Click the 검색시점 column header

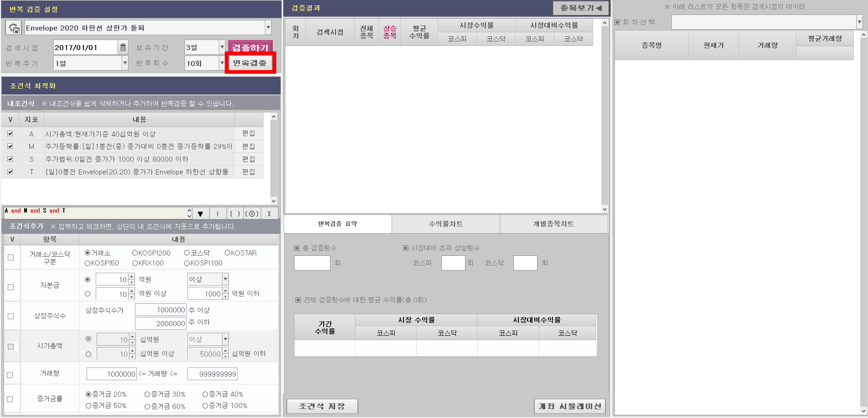[x=330, y=32]
